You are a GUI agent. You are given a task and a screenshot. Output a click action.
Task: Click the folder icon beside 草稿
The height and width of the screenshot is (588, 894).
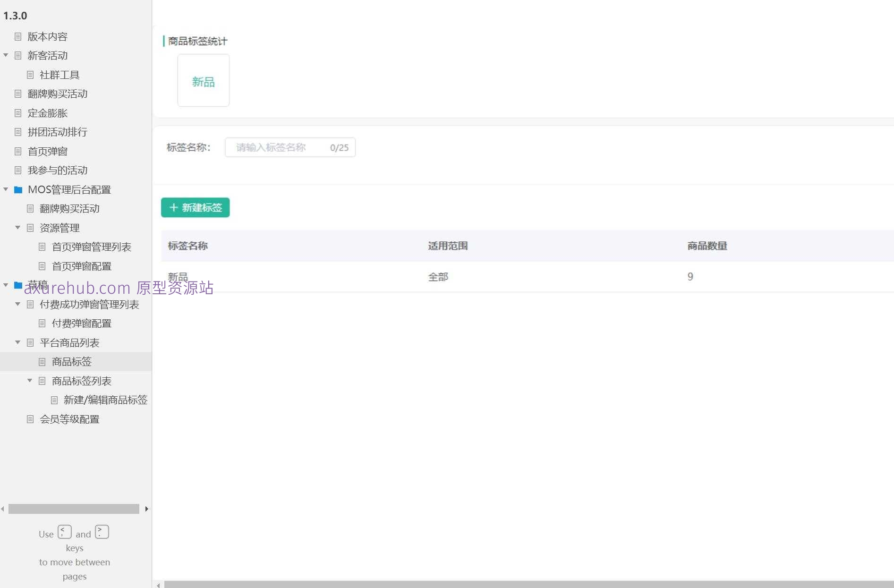18,285
